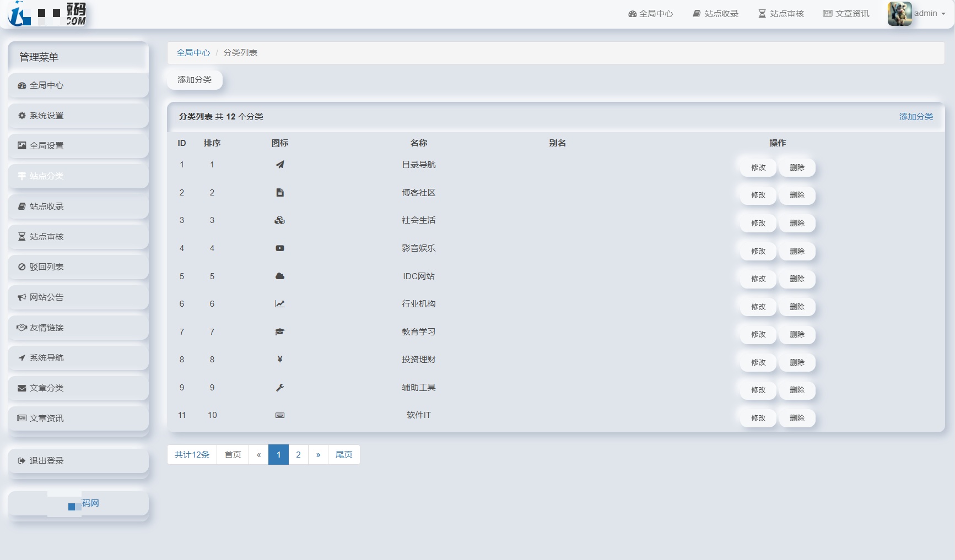Screen dimensions: 955x560
Task: Click 删除 for 教育学习
Action: tap(797, 334)
